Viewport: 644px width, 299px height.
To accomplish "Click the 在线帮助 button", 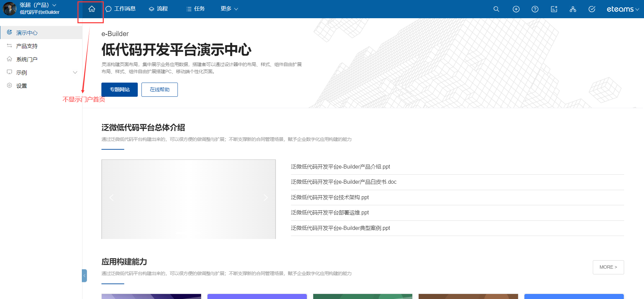I will coord(160,90).
